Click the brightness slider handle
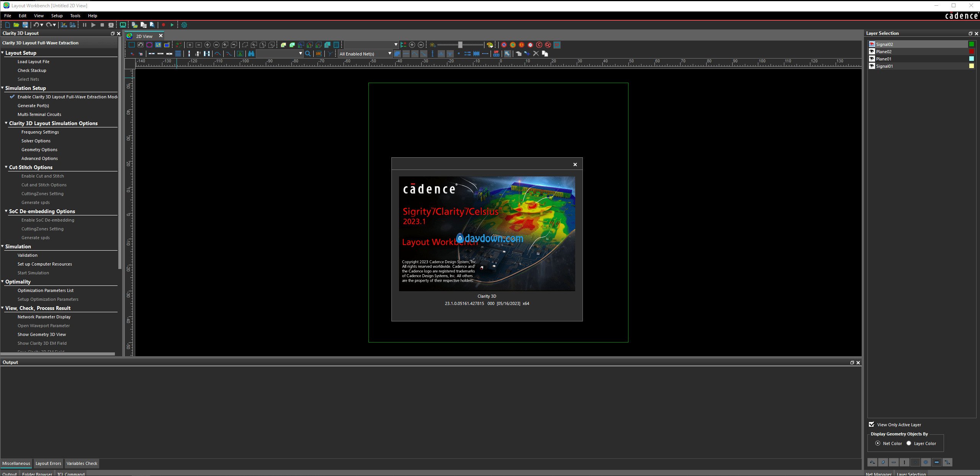 pos(460,45)
